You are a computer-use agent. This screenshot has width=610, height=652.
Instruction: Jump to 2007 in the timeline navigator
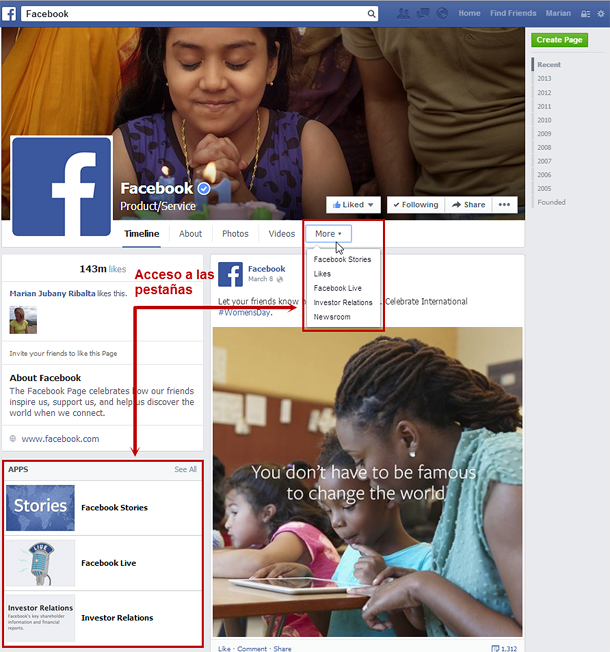click(x=544, y=161)
